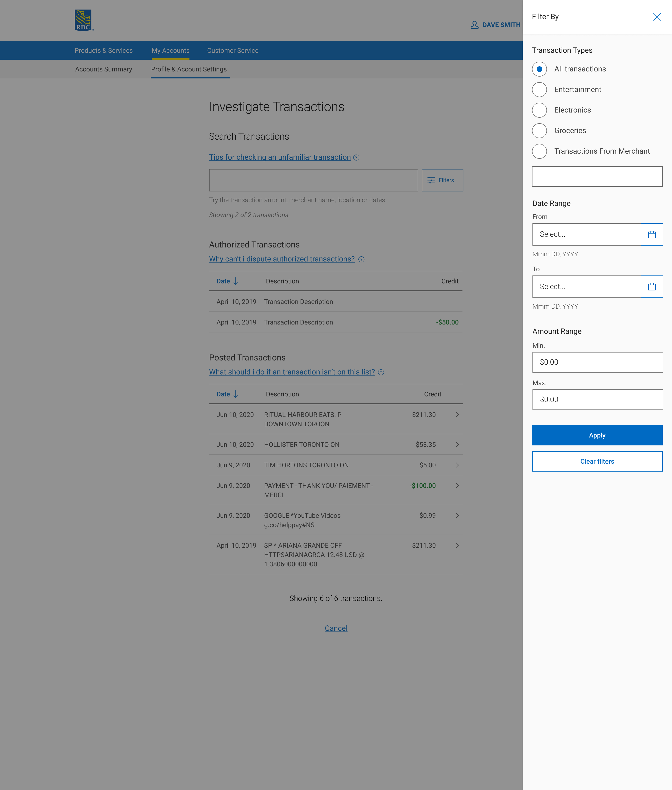Select the Entertainment transaction type
The width and height of the screenshot is (672, 790).
(539, 90)
